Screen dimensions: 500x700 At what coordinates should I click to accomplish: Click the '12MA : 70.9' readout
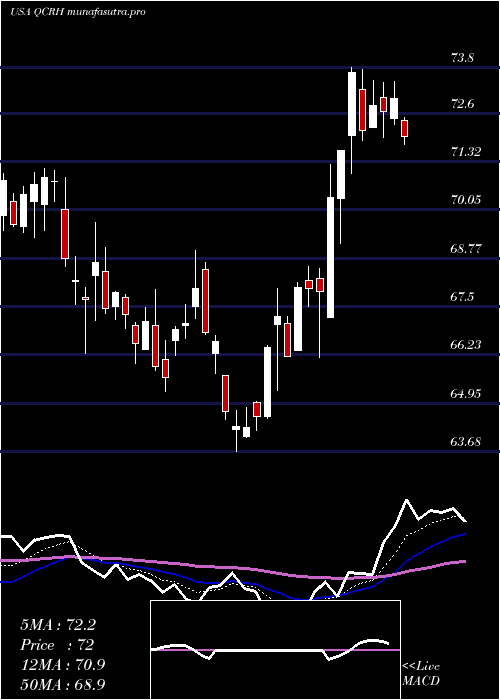click(62, 665)
